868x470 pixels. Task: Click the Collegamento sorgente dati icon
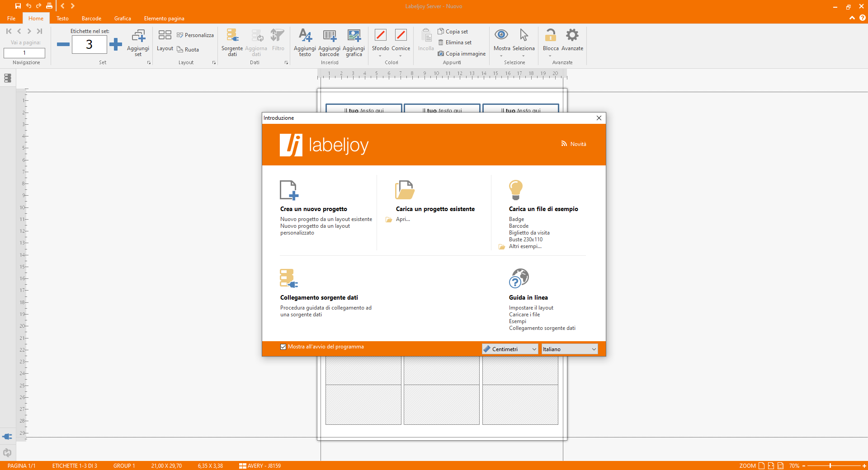[289, 278]
